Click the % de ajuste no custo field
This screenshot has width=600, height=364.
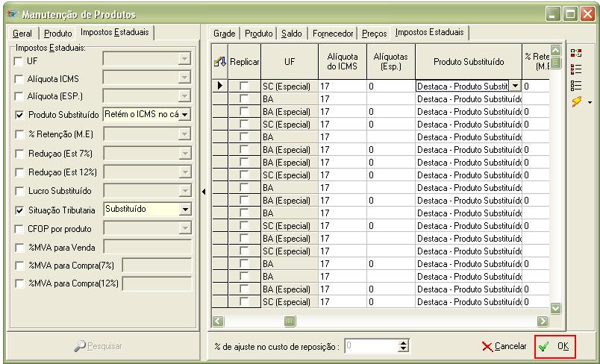pos(372,346)
